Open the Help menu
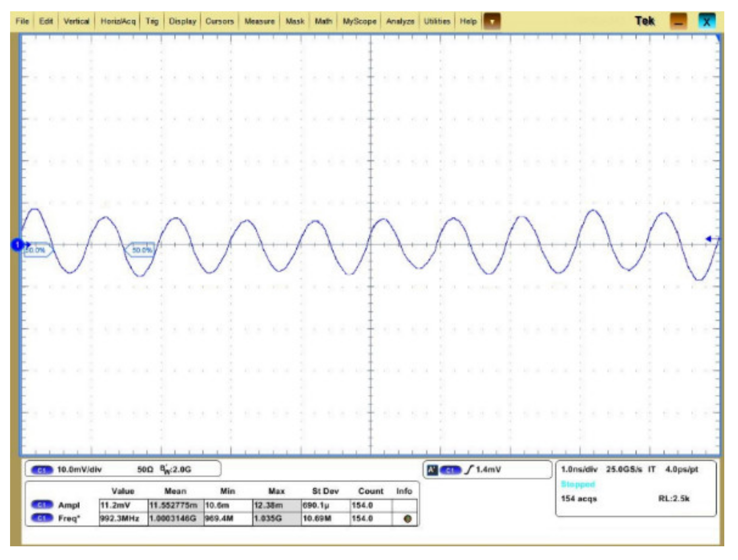This screenshot has height=560, width=738. 468,21
